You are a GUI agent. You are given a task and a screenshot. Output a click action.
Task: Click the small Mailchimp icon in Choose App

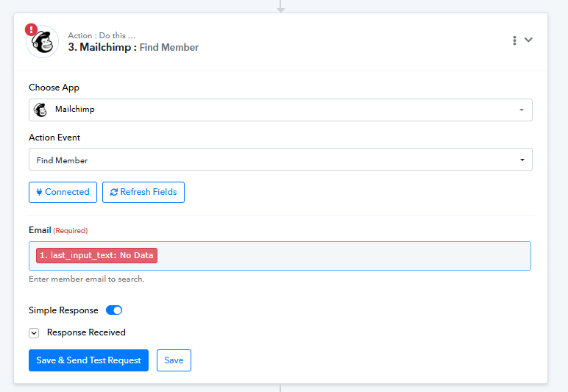tap(40, 110)
